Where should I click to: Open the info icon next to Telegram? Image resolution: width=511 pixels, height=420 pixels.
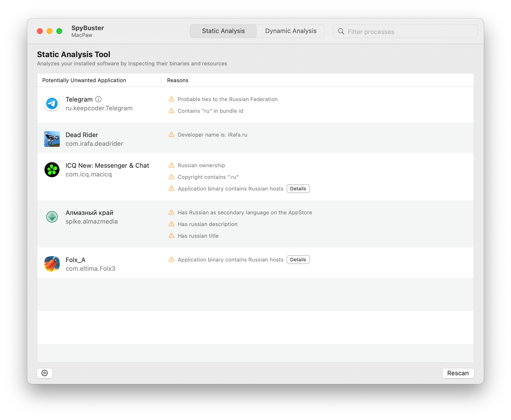[x=98, y=99]
